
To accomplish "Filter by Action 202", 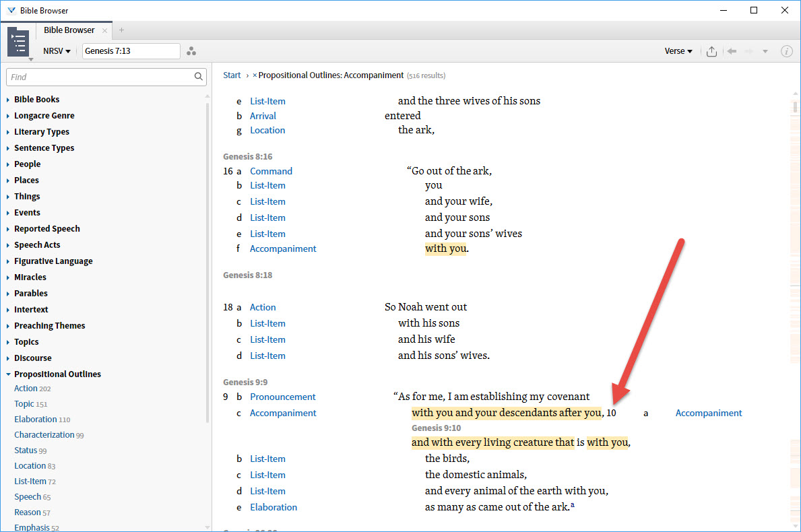I will [32, 389].
